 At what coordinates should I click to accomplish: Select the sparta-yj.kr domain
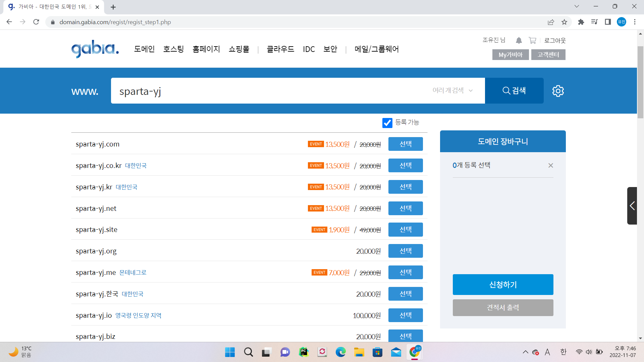coord(406,187)
